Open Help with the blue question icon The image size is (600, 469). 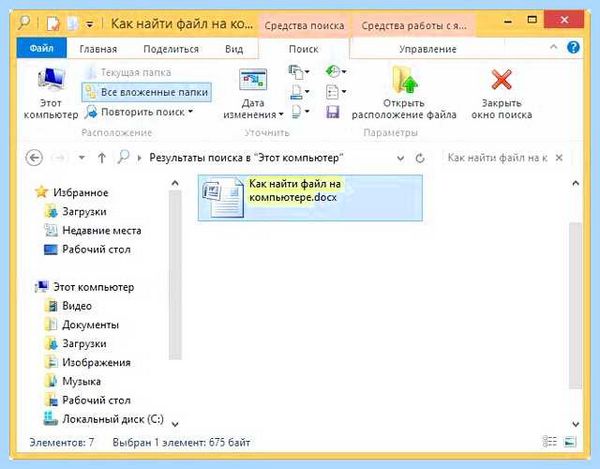point(573,47)
